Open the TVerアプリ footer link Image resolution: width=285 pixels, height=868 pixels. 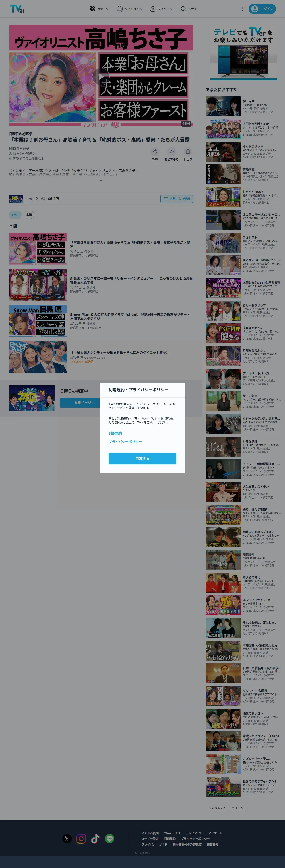172,833
